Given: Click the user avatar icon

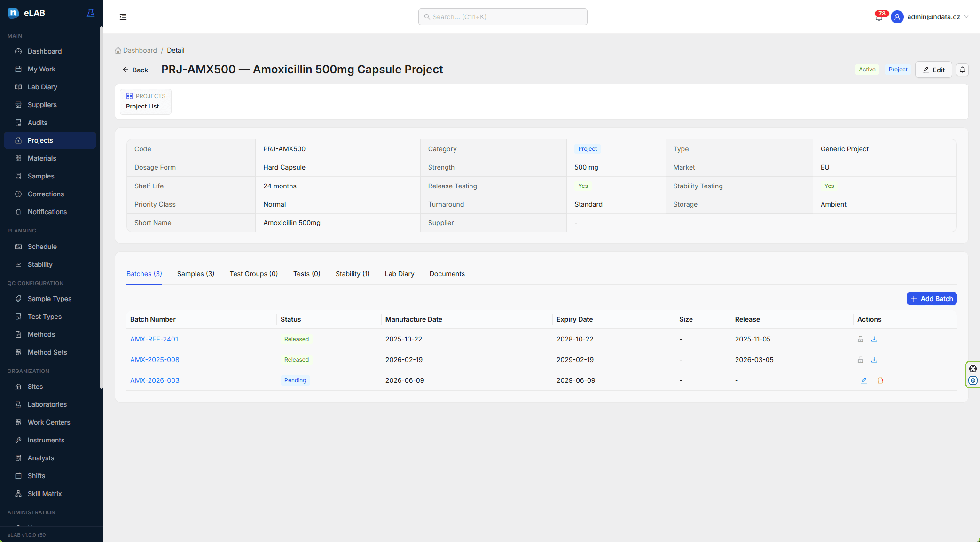Looking at the screenshot, I should pos(897,17).
